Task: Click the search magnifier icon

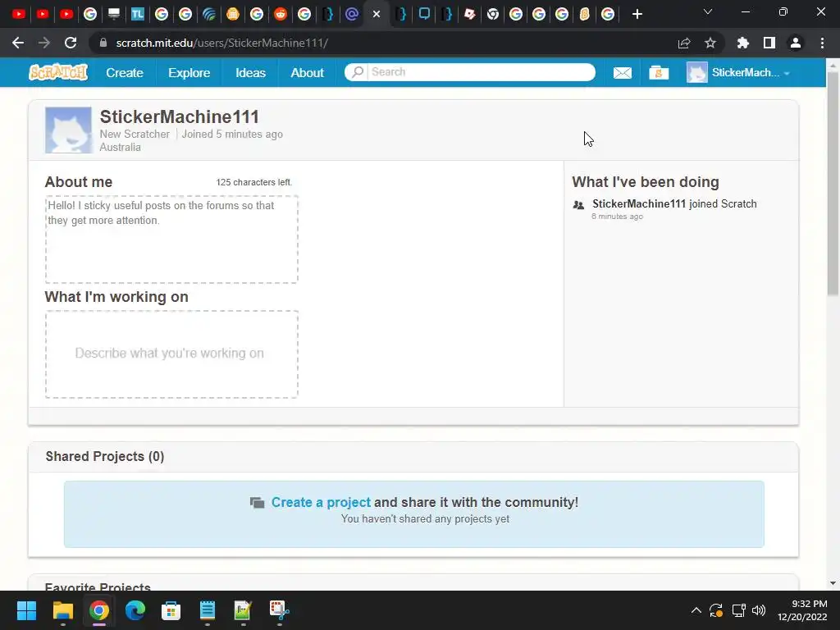Action: 358,72
